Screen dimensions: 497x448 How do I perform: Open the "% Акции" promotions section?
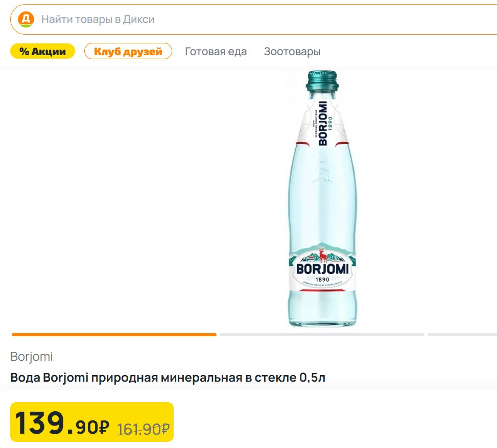point(42,52)
